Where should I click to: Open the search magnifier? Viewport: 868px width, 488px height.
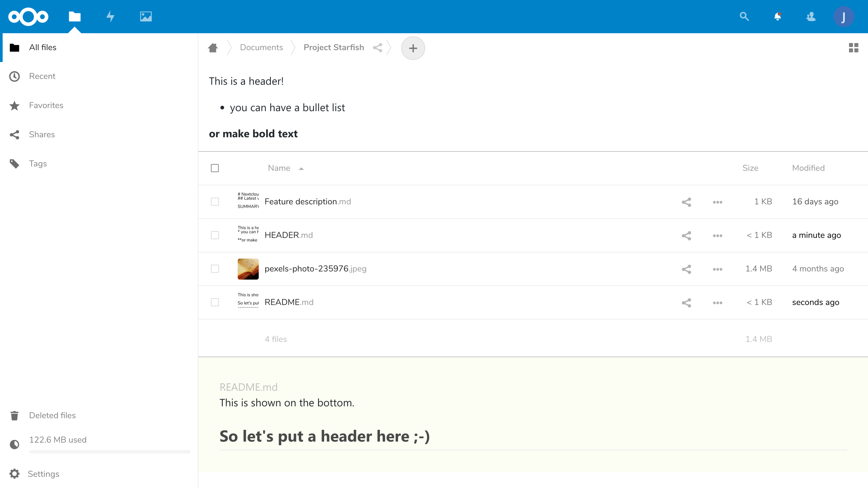pyautogui.click(x=744, y=17)
